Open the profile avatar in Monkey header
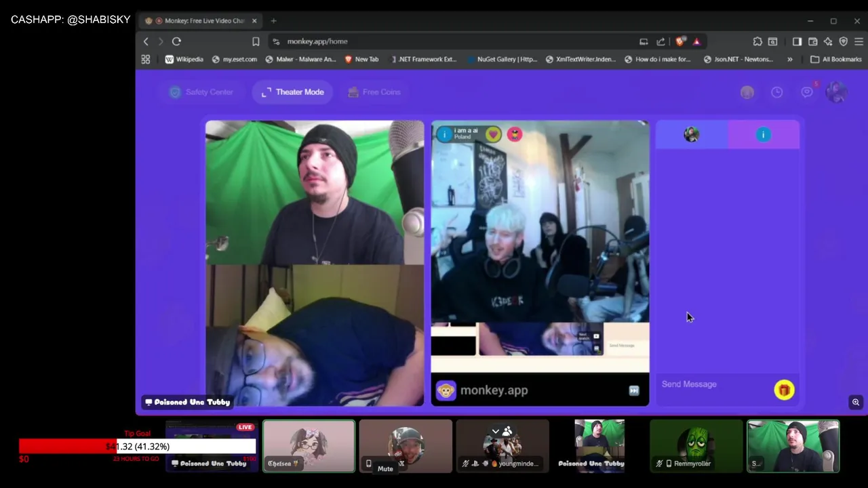Screen dimensions: 868x488 point(837,92)
